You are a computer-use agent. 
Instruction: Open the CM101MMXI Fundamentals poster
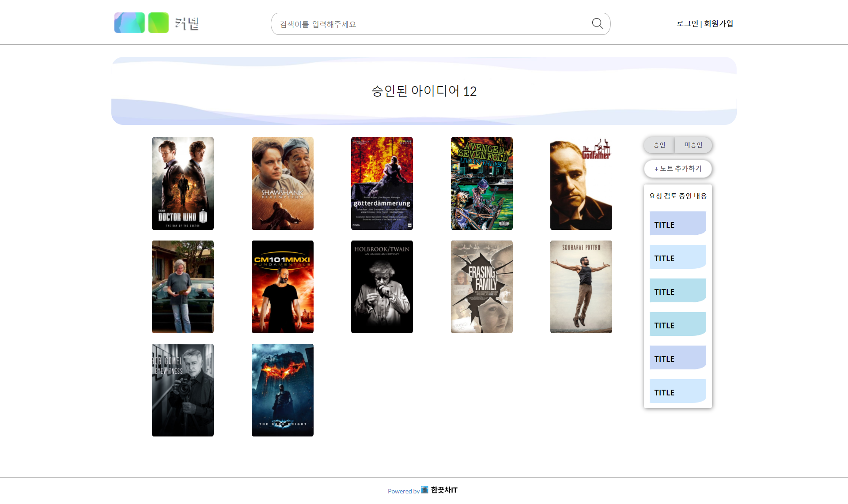(x=283, y=287)
